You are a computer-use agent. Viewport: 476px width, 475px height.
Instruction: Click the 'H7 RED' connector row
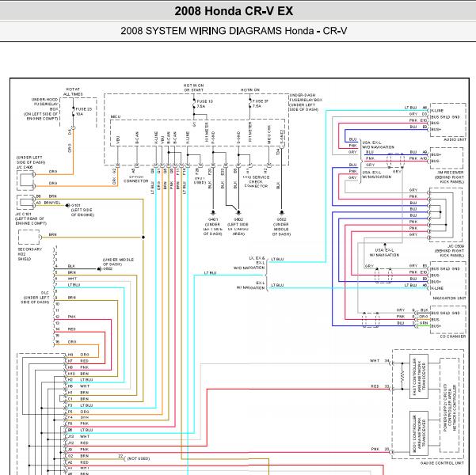tap(78, 361)
